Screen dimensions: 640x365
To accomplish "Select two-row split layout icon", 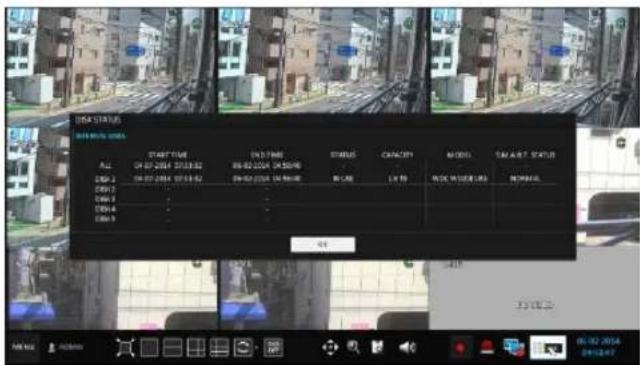I will 172,348.
